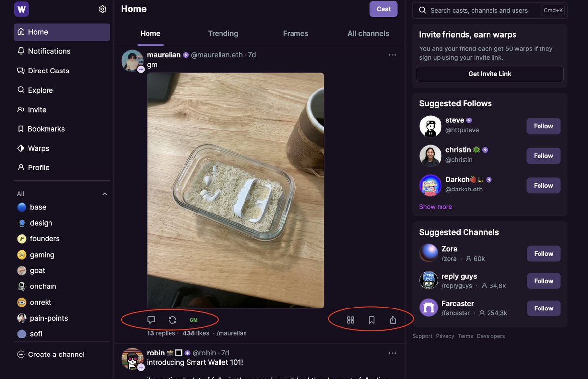
Task: Share maurelian's cast with share icon
Action: (392, 320)
